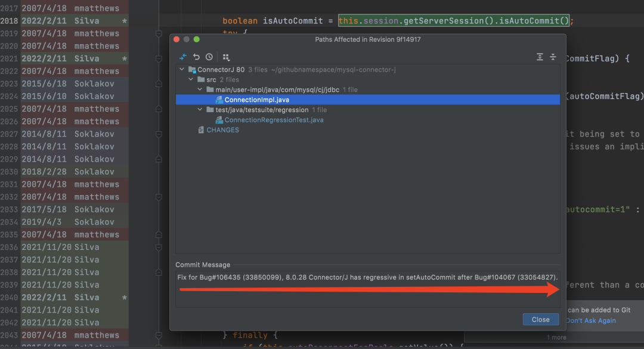Click the ConnectorJ 80 module folder icon
644x349 pixels.
point(192,70)
